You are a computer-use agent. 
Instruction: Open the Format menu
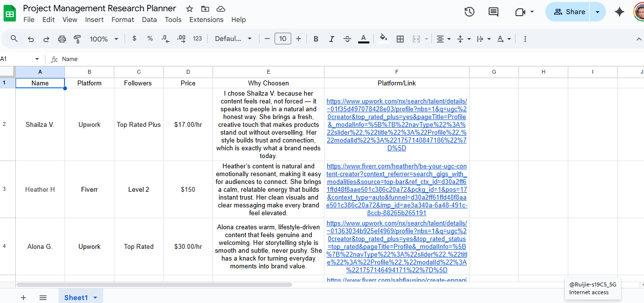coord(123,20)
